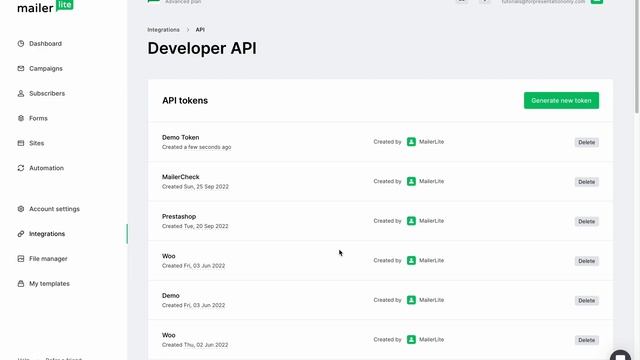Click avatar in Woo row dated 03 Jun
The height and width of the screenshot is (360, 640).
411,260
